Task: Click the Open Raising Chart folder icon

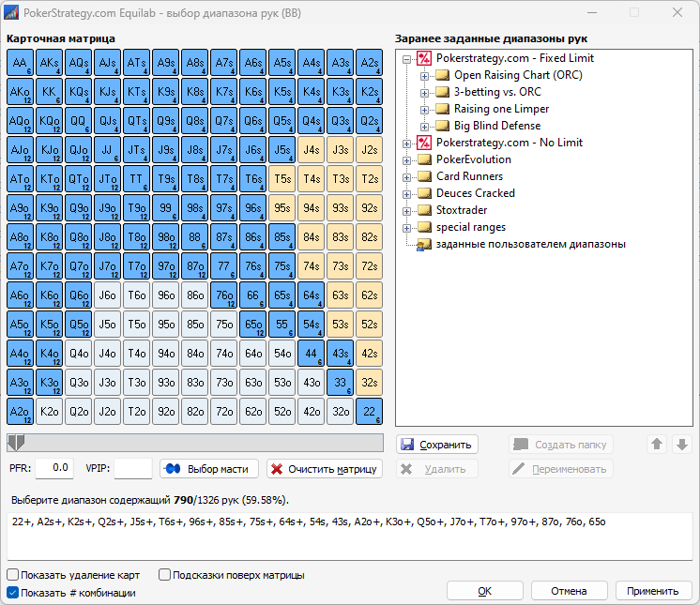Action: click(442, 75)
